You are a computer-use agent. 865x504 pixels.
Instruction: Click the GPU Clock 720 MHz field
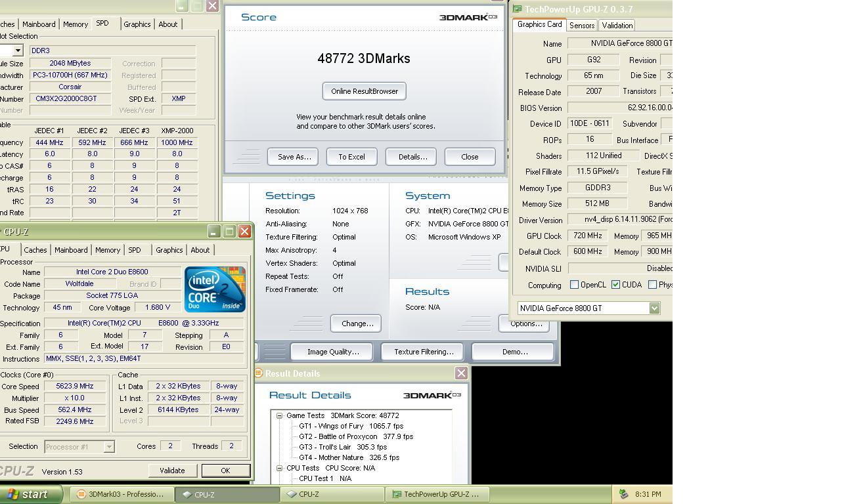pyautogui.click(x=588, y=236)
